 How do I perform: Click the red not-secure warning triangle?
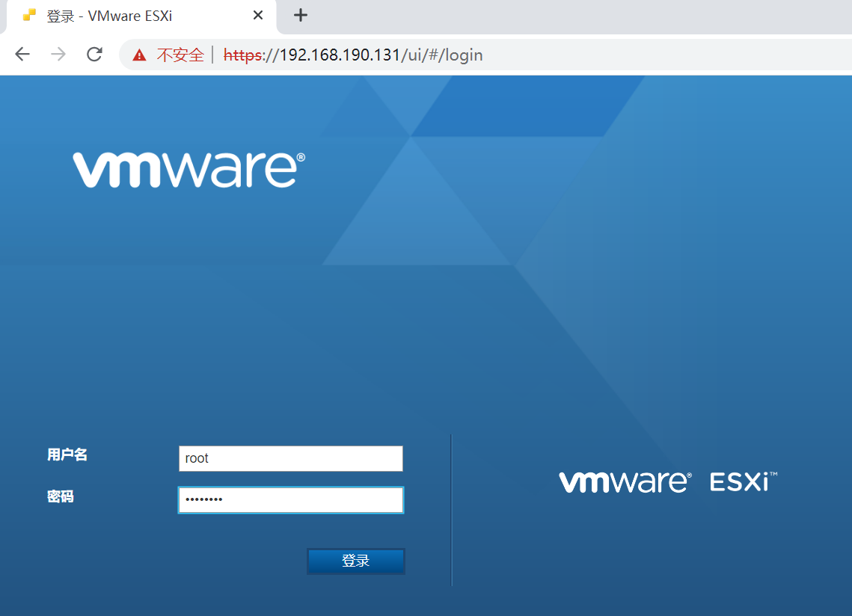click(140, 55)
